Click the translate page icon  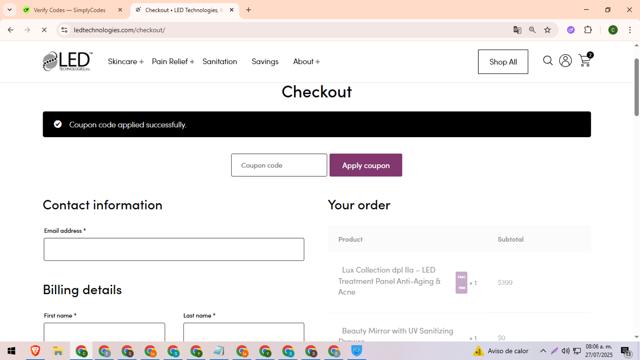[517, 30]
